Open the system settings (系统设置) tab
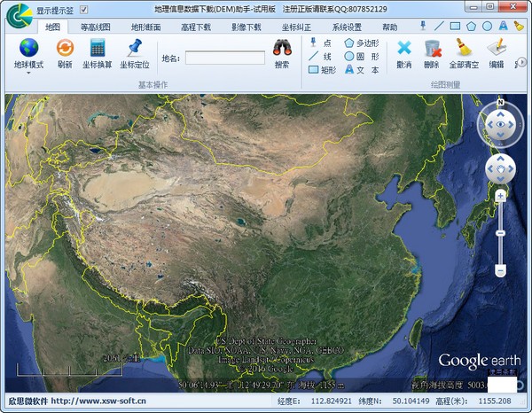 tap(347, 27)
